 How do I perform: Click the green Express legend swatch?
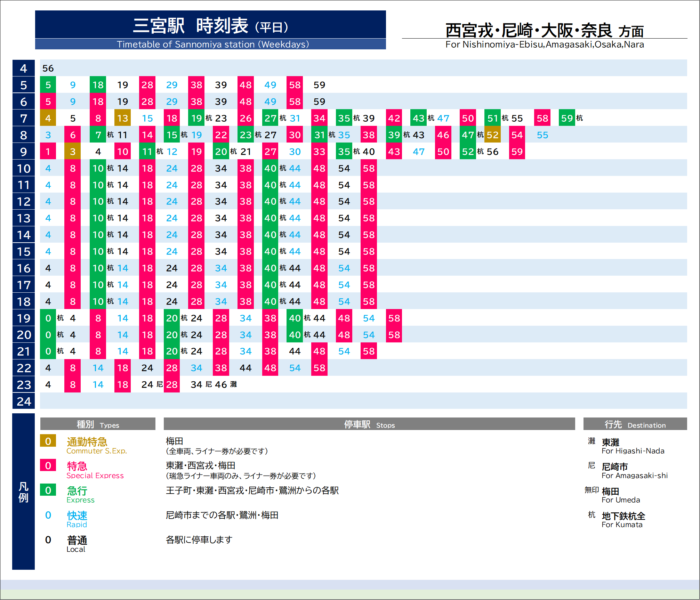point(48,490)
